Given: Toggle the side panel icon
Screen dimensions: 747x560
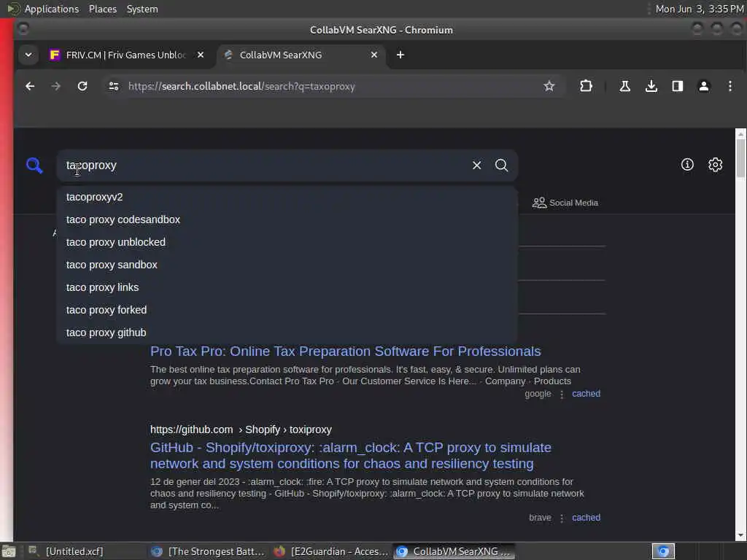Looking at the screenshot, I should point(678,86).
